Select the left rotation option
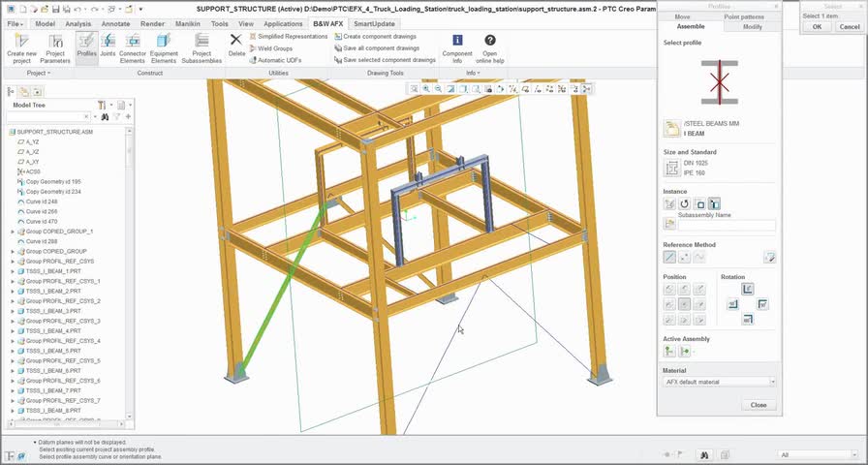868x465 pixels. pos(733,304)
